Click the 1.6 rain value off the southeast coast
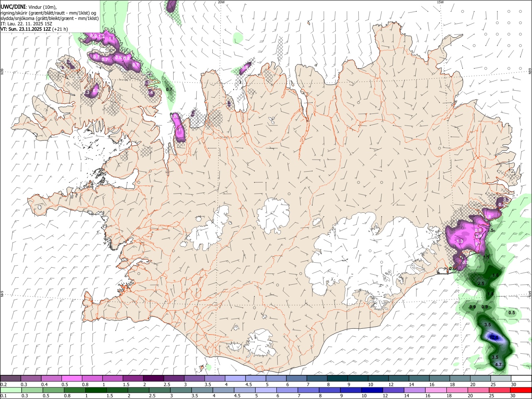 [x=495, y=275]
